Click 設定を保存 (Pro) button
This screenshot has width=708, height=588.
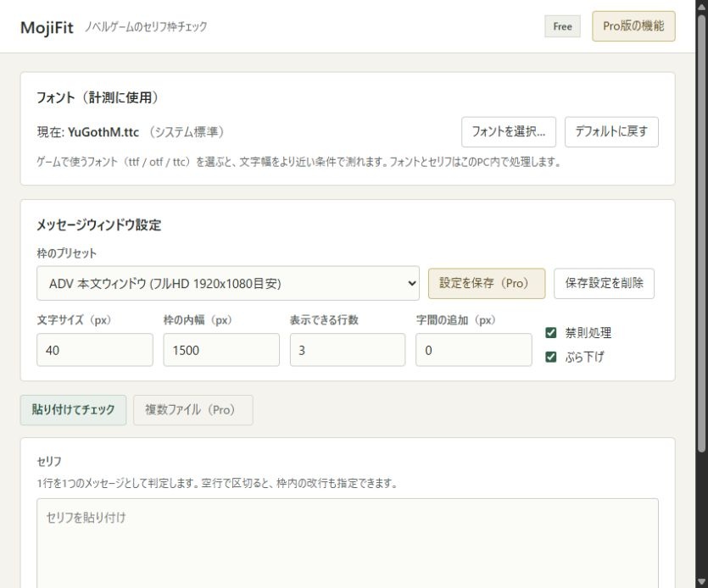487,283
